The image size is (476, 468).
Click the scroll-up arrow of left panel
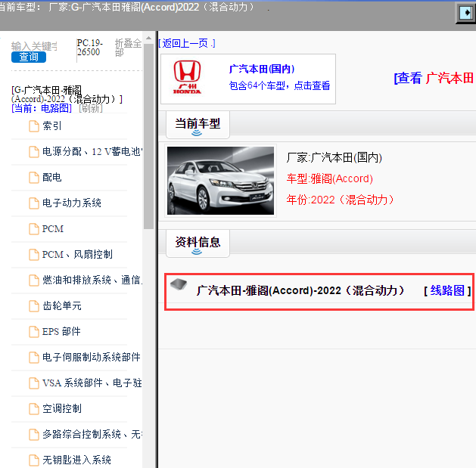point(148,39)
